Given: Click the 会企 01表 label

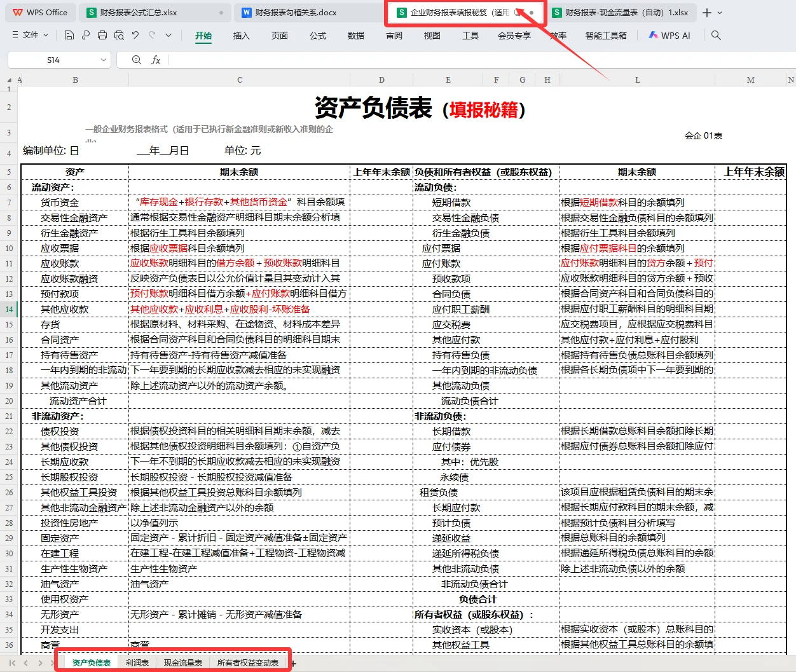Looking at the screenshot, I should (703, 135).
